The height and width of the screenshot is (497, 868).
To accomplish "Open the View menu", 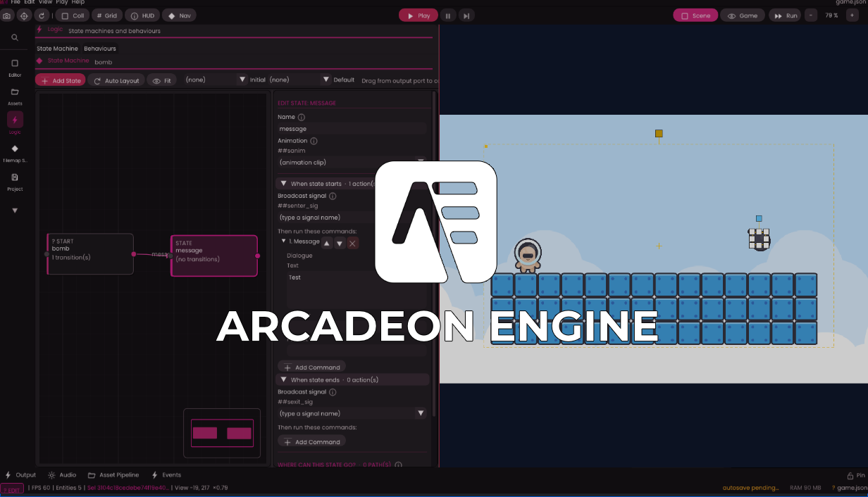I will pyautogui.click(x=45, y=3).
